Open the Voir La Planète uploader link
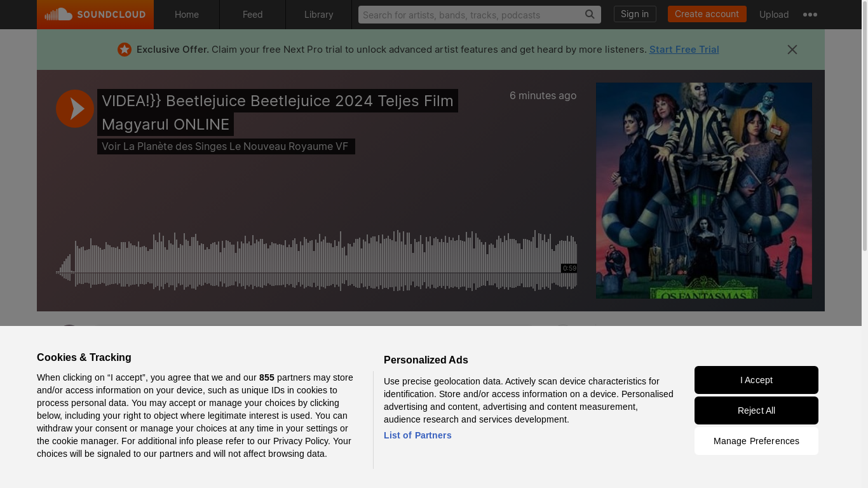The image size is (868, 488). point(226,146)
